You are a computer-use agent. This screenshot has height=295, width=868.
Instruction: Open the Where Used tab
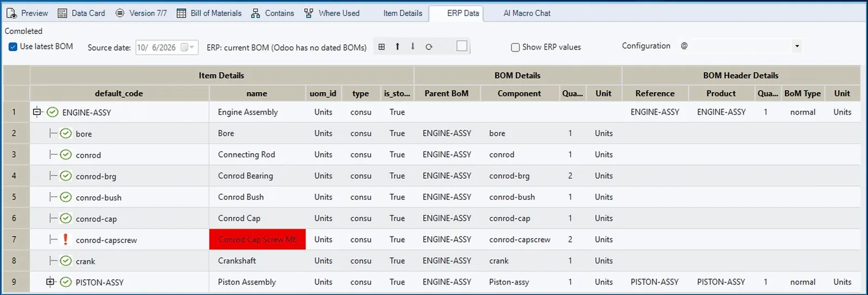click(x=331, y=13)
